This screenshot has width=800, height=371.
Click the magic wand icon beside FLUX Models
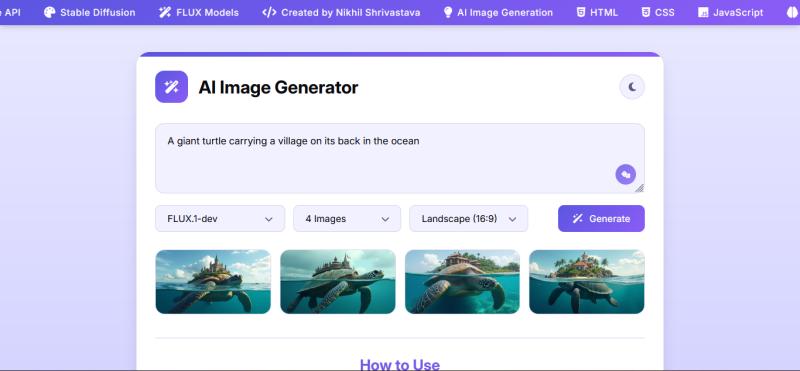pyautogui.click(x=164, y=12)
